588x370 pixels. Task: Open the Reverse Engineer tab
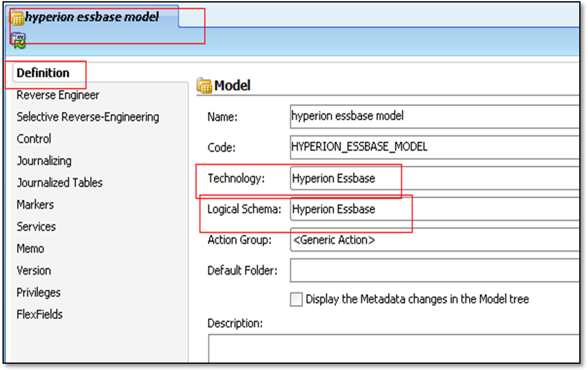(58, 95)
